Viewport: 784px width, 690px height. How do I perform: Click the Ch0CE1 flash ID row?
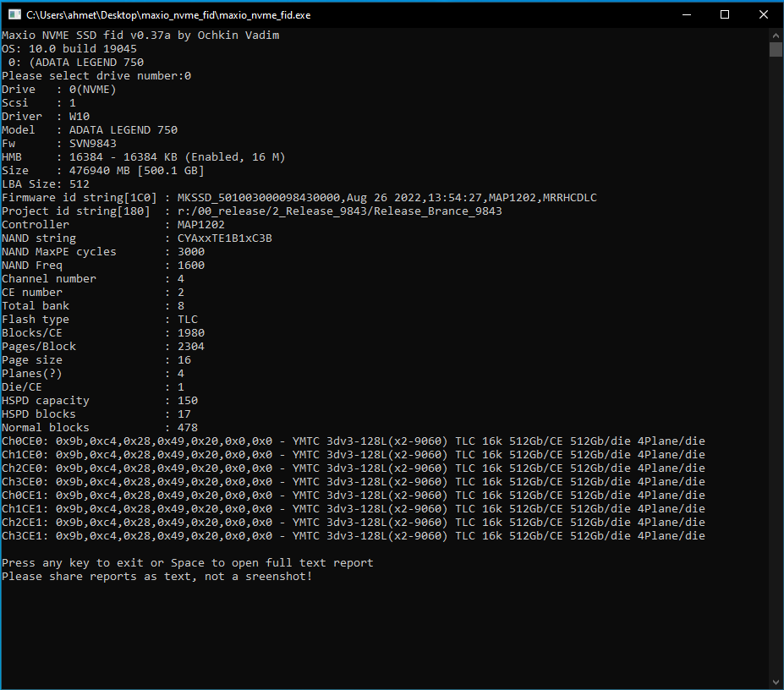354,494
